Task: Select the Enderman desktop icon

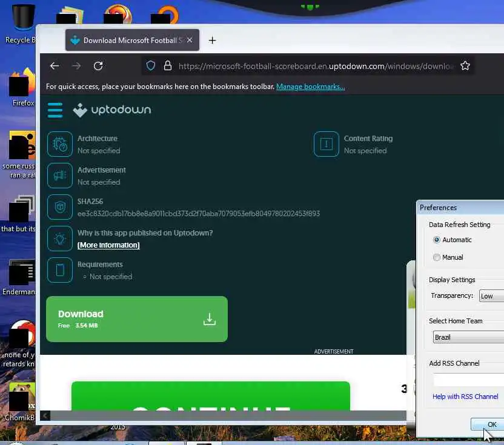Action: 20,277
